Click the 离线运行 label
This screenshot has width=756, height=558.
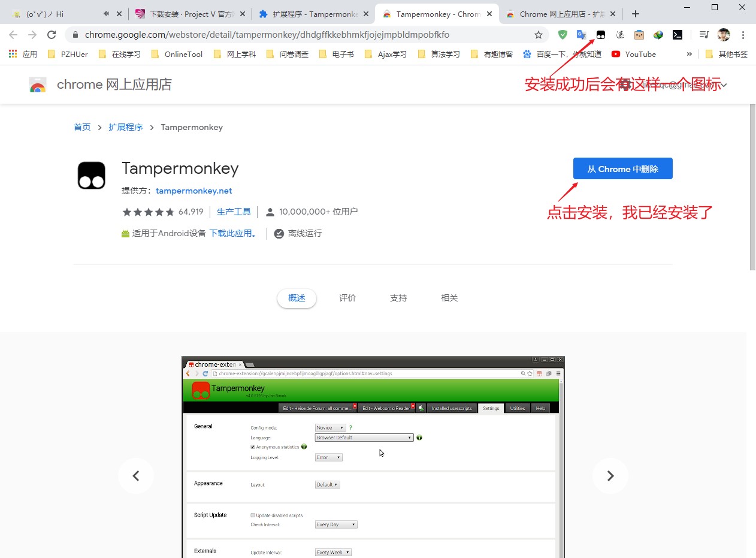point(305,233)
